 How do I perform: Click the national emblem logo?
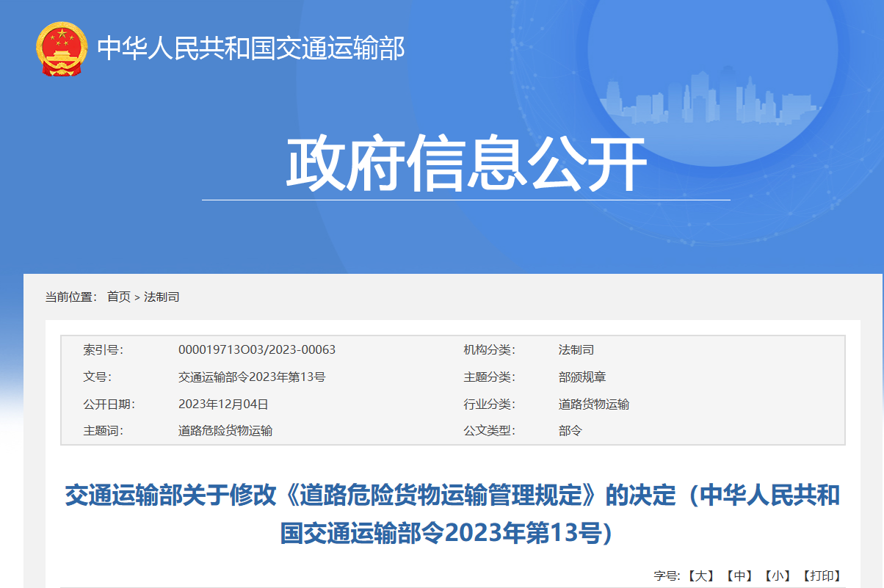coord(62,48)
